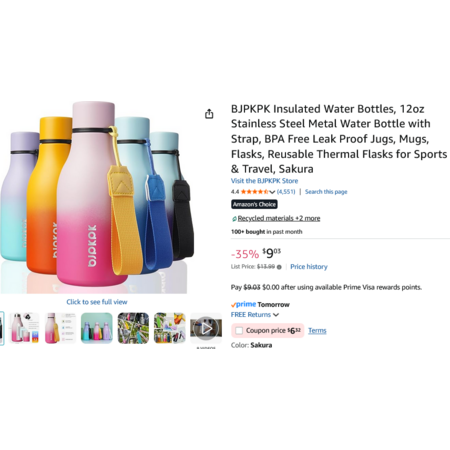Click the share icon beside the product image

point(209,114)
